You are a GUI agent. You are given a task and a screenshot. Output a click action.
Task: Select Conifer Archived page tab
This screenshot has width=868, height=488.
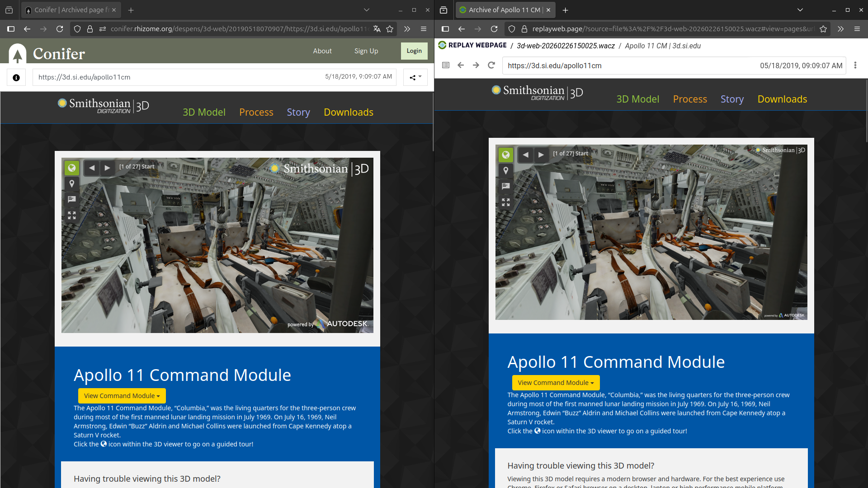click(71, 10)
